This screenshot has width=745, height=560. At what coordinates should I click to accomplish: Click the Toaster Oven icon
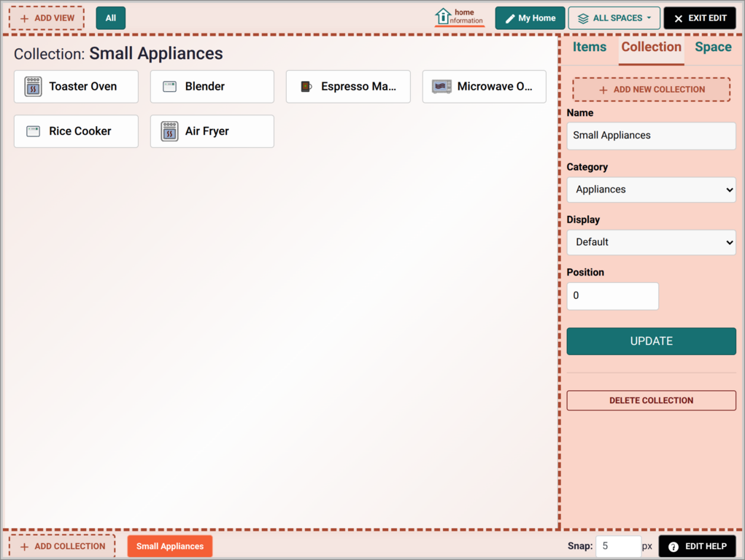33,87
